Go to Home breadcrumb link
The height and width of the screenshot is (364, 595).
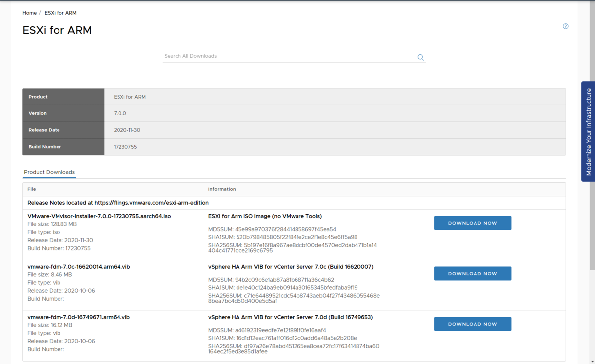point(29,13)
